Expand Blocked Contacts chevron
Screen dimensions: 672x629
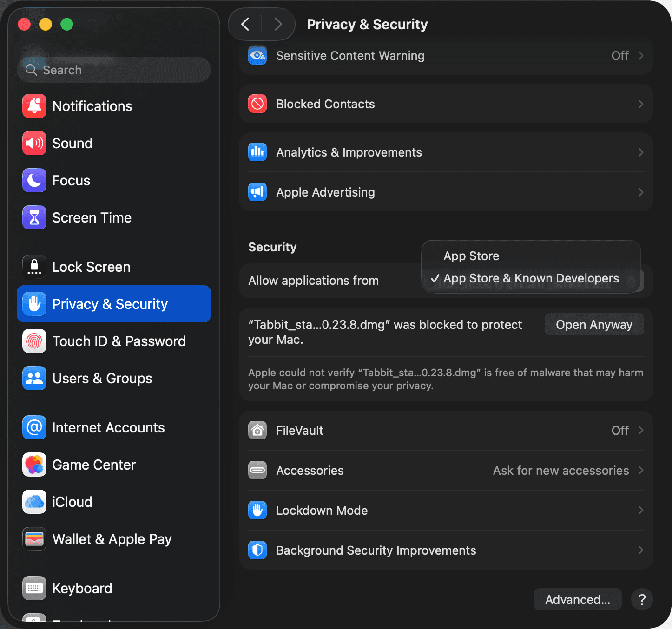pyautogui.click(x=641, y=104)
